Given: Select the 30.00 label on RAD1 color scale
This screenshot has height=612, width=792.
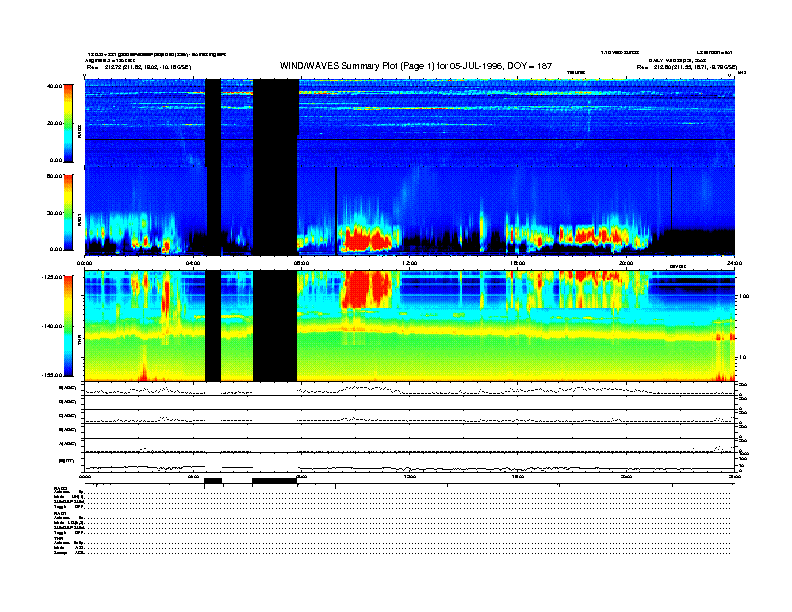Looking at the screenshot, I should 55,213.
